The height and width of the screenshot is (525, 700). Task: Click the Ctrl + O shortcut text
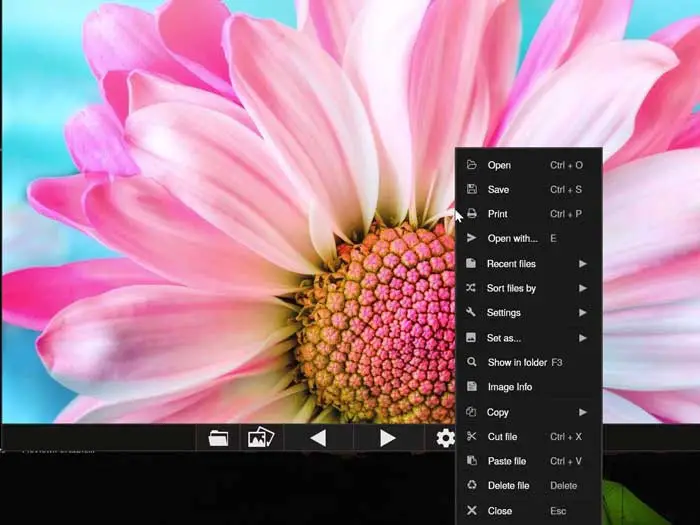click(567, 165)
